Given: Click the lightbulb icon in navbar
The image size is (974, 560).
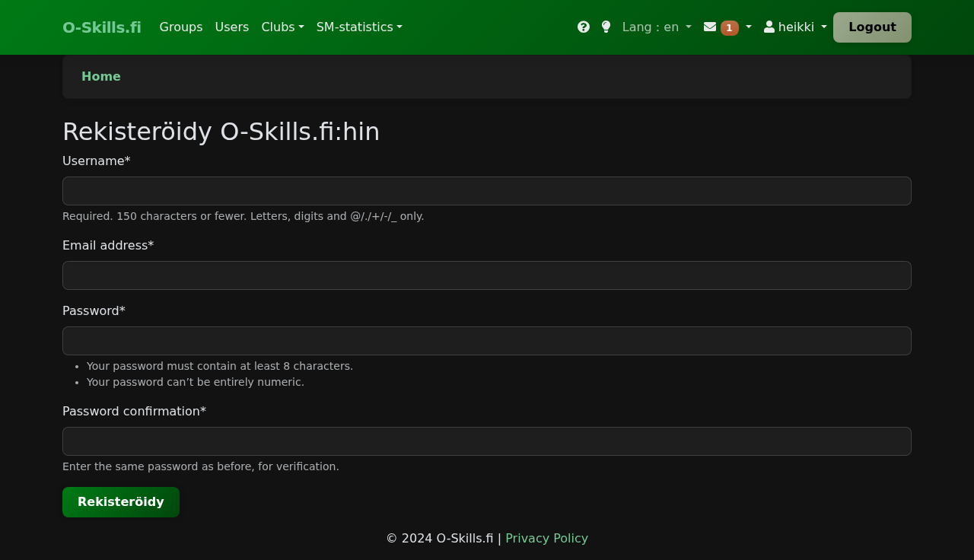Looking at the screenshot, I should [x=606, y=27].
